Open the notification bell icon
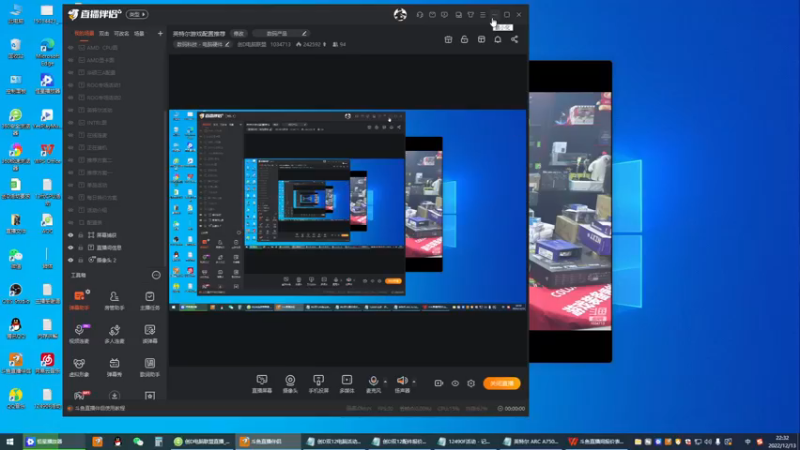 [x=497, y=39]
